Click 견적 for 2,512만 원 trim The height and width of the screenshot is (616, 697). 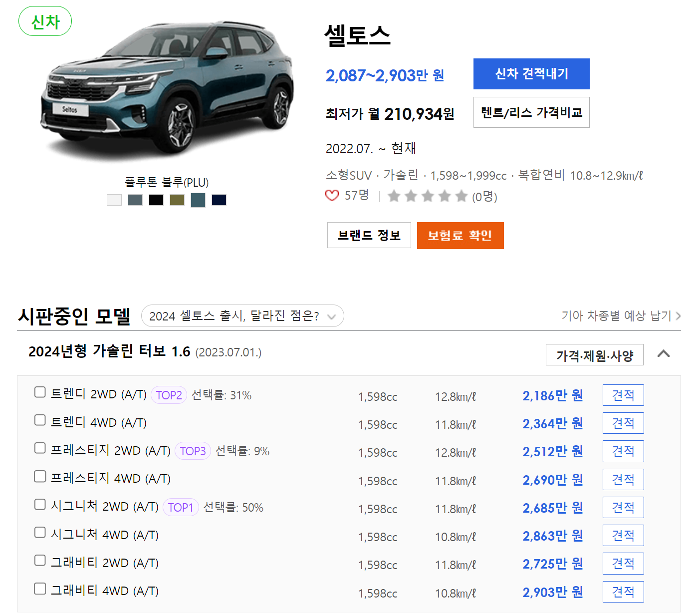tap(623, 451)
